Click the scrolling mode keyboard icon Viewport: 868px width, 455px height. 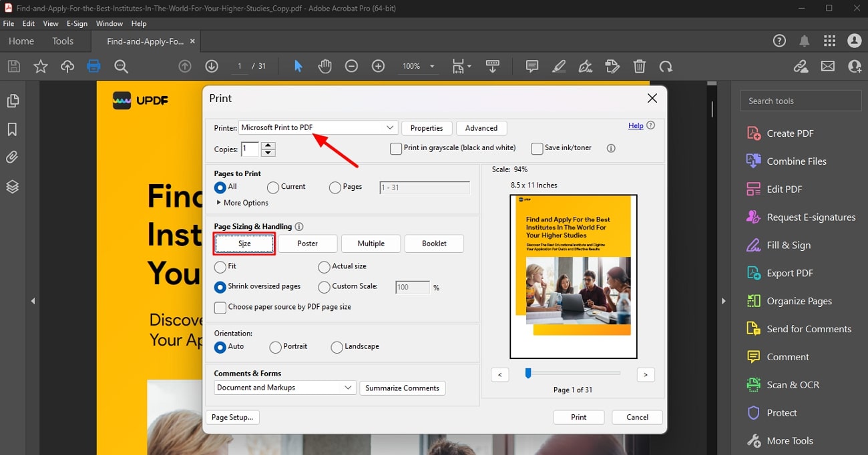493,66
